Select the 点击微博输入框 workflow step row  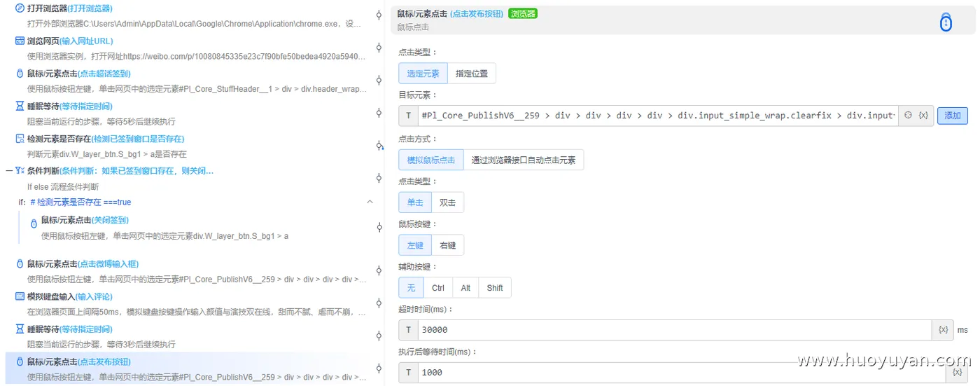189,271
